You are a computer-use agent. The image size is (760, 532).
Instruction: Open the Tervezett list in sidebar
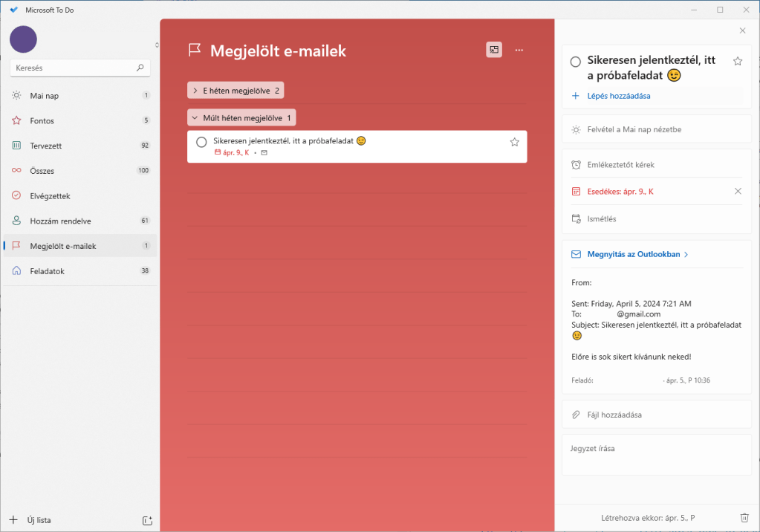point(46,146)
